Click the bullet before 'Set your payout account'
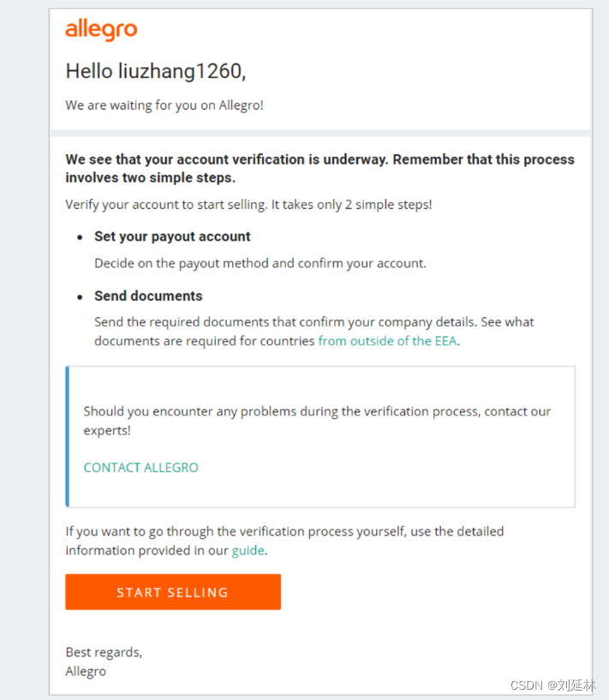This screenshot has width=609, height=700. 80,237
